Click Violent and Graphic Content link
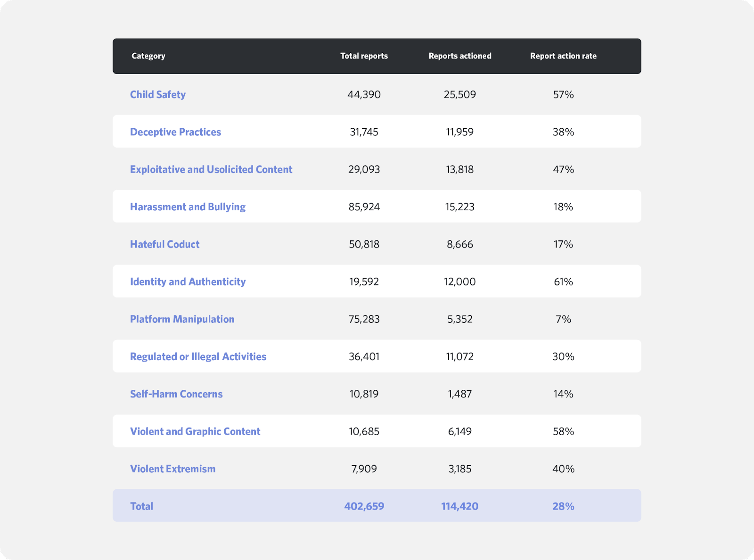The height and width of the screenshot is (560, 754). pos(195,431)
